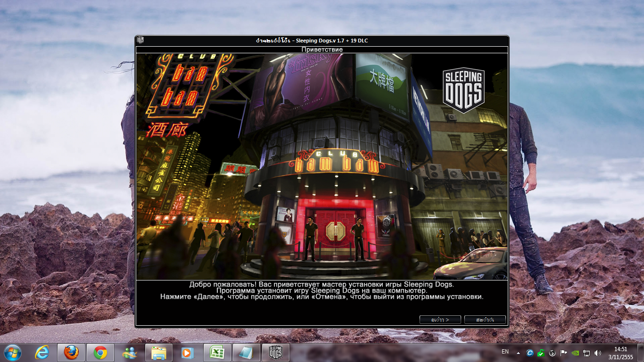
Task: Click the "Приветствие" page heading
Action: 322,49
